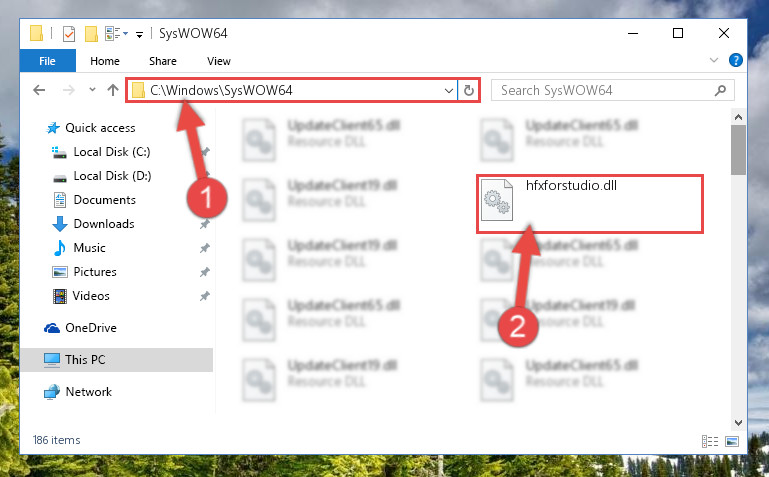The image size is (769, 477).
Task: Open Downloads in the navigation pane
Action: point(104,224)
